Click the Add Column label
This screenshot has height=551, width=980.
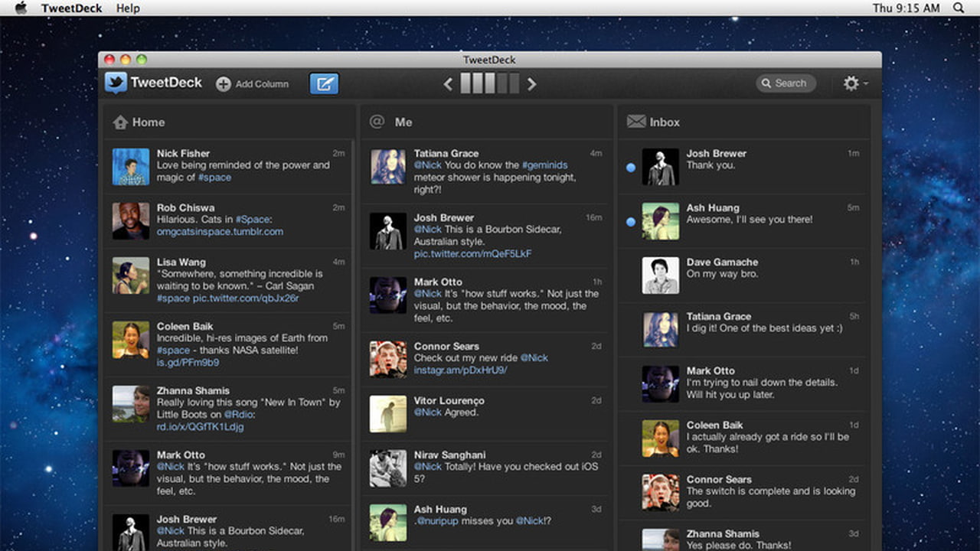click(262, 84)
